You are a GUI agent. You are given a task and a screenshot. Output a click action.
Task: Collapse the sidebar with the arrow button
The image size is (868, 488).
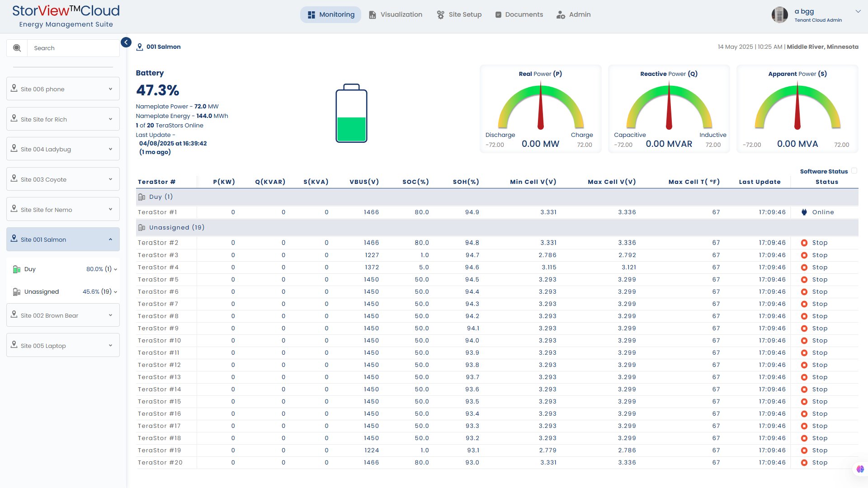tap(126, 42)
